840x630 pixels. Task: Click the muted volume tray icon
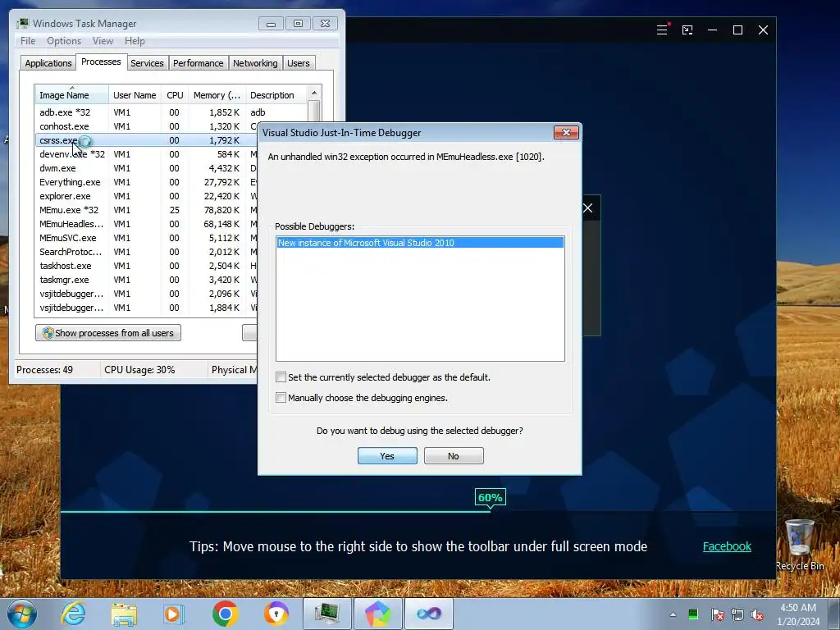click(x=757, y=614)
